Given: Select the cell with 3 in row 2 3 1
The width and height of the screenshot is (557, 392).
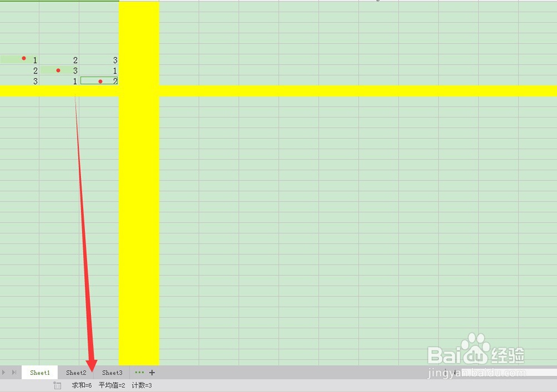Looking at the screenshot, I should click(59, 70).
